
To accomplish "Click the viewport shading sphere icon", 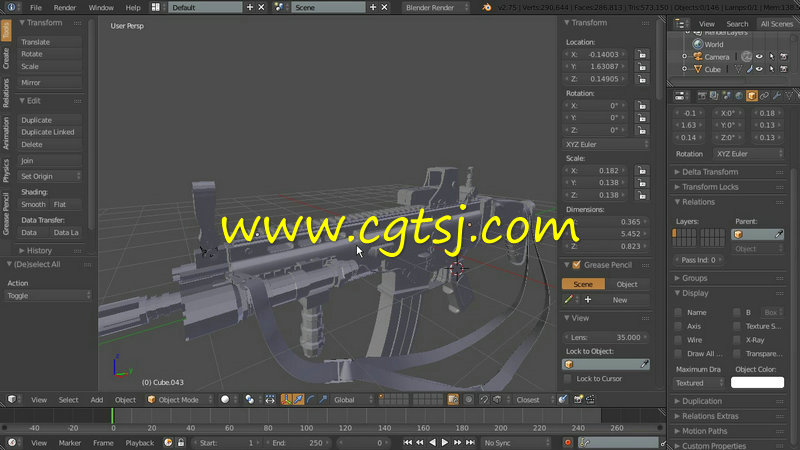I will click(225, 399).
